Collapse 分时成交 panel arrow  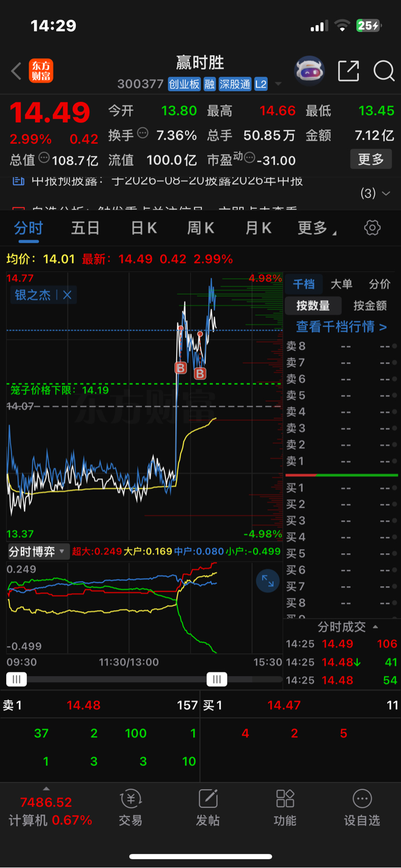[x=375, y=626]
